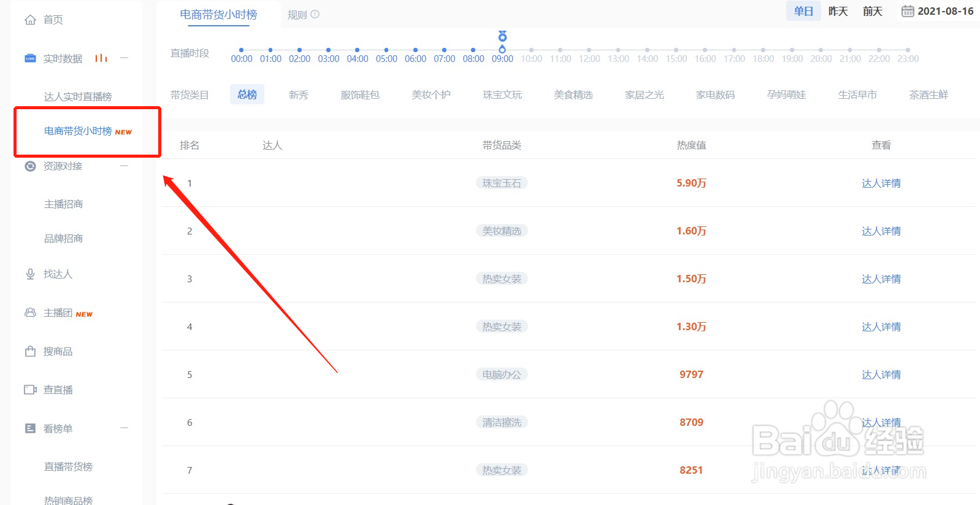This screenshot has width=980, height=505.
Task: Open the 2021-08-16 date picker
Action: tap(938, 11)
